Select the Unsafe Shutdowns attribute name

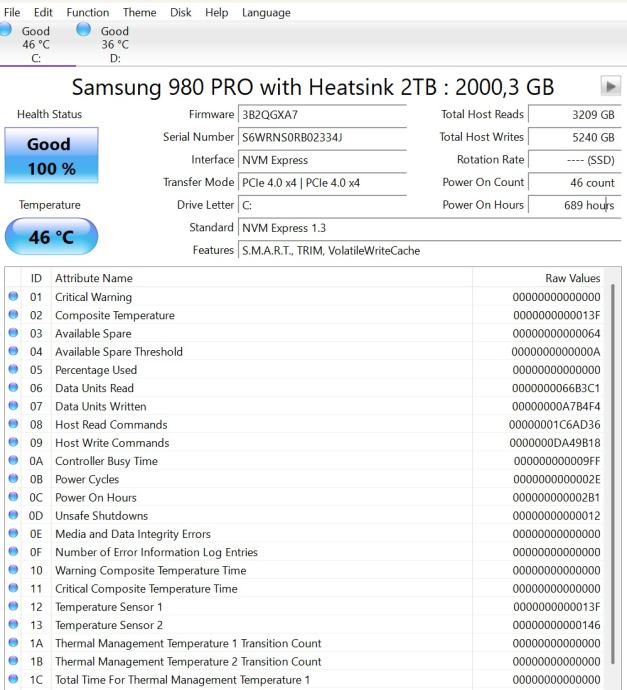click(x=101, y=516)
